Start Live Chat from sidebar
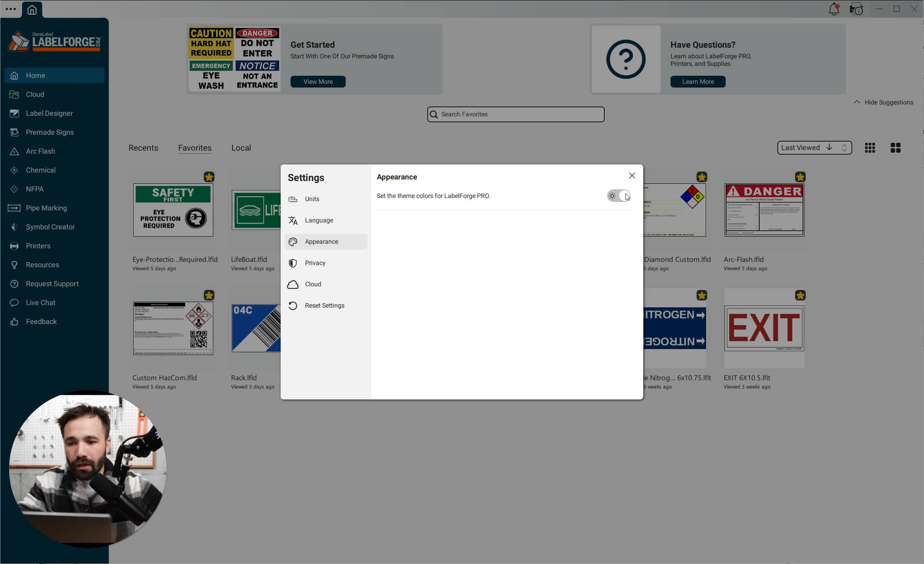 tap(54, 303)
